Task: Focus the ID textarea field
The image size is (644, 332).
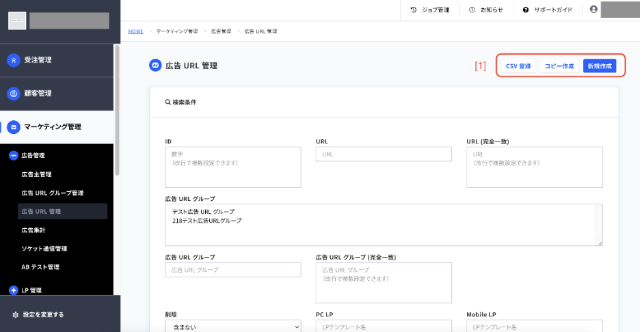Action: (x=233, y=167)
